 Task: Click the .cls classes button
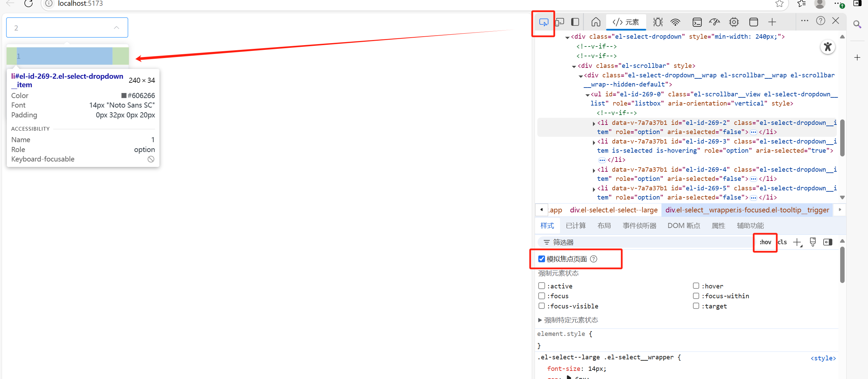click(782, 242)
